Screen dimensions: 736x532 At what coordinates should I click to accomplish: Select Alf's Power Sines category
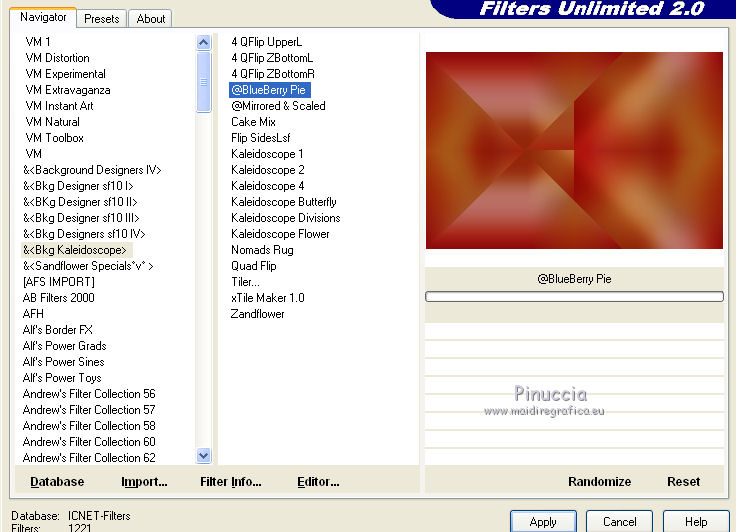pyautogui.click(x=63, y=361)
